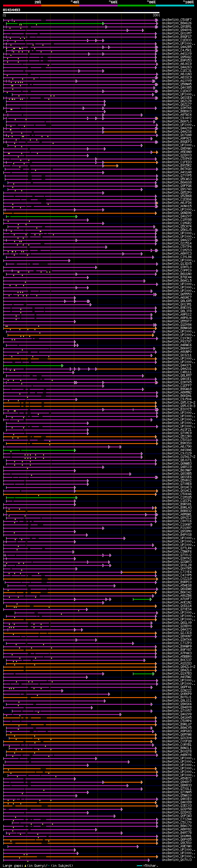197x868 pixels.
Task: View entry UniRef100_B6ACL5
Action: coord(177,281)
